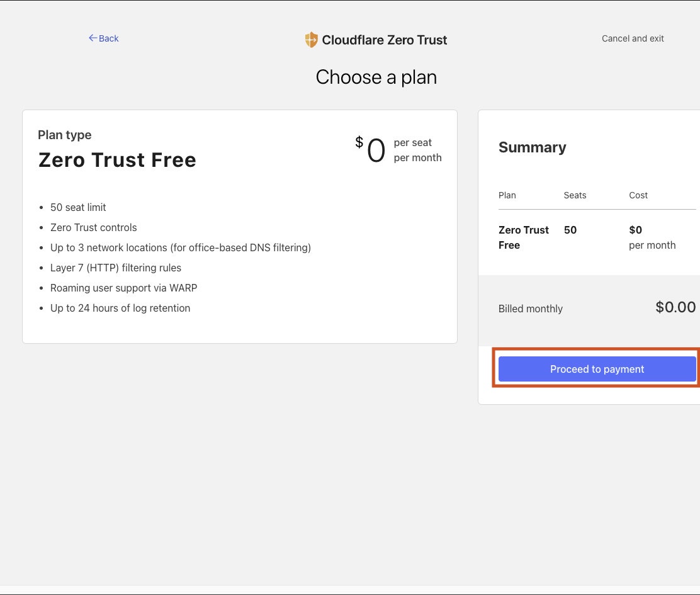Screen dimensions: 700x595
Task: Click the Summary heading
Action: [532, 147]
